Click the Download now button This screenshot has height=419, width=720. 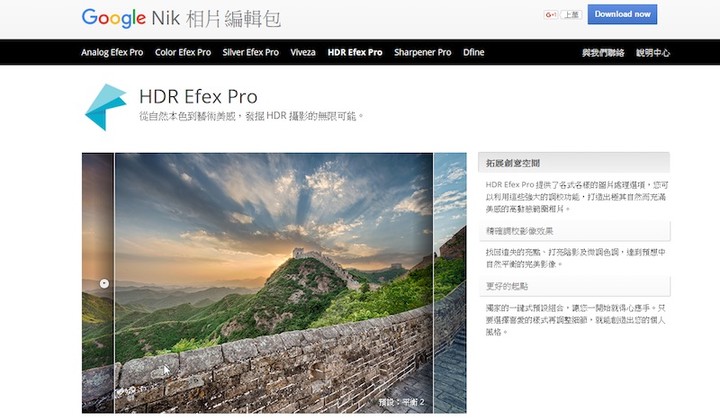(x=622, y=14)
